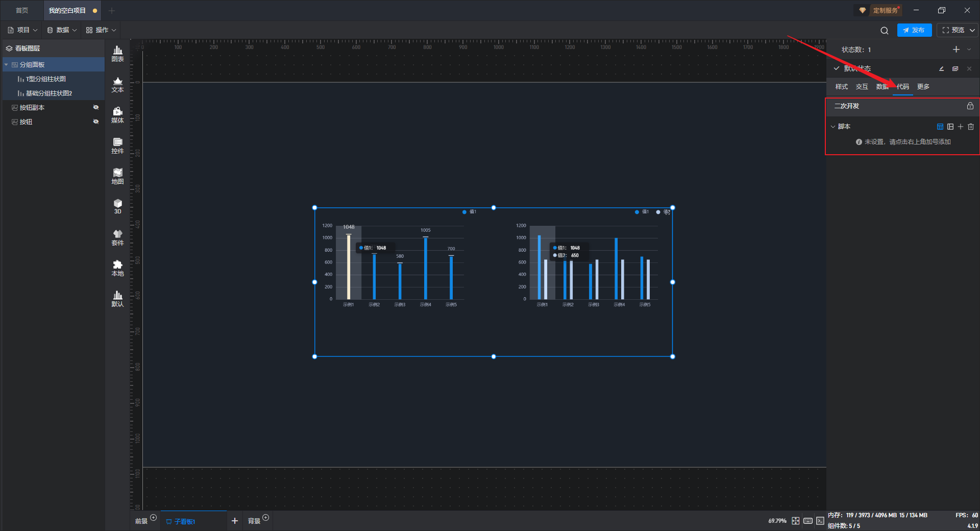The width and height of the screenshot is (980, 531).
Task: Open the 地图 map components panel
Action: tap(117, 176)
